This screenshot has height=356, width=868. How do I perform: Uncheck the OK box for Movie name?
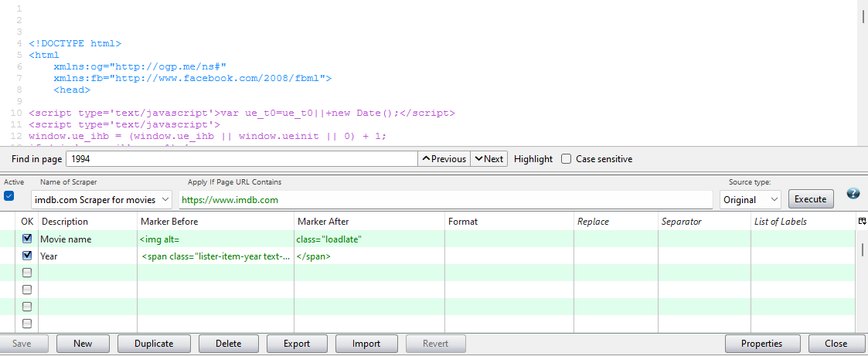(x=27, y=239)
